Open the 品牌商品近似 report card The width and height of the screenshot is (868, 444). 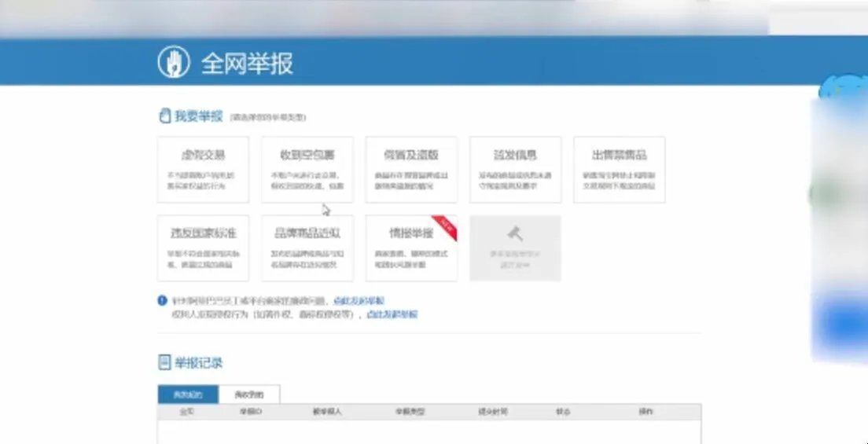coord(307,248)
